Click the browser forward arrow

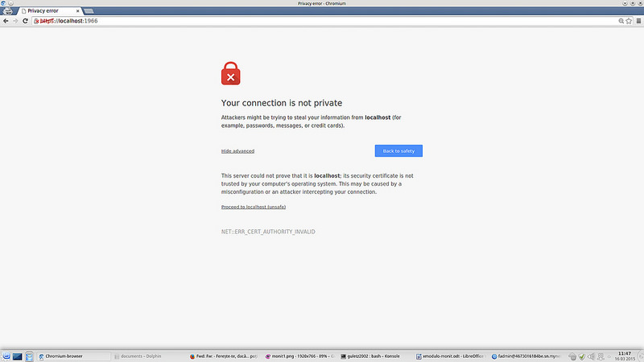[x=15, y=20]
